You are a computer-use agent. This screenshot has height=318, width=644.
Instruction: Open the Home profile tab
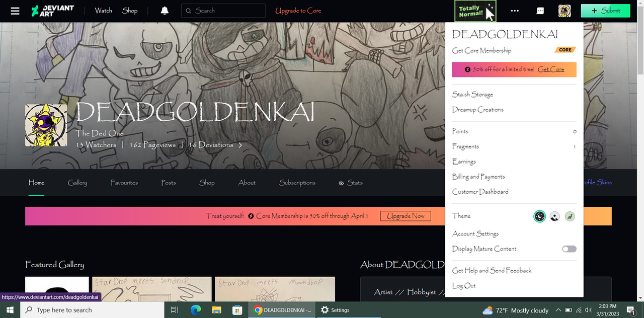(36, 183)
